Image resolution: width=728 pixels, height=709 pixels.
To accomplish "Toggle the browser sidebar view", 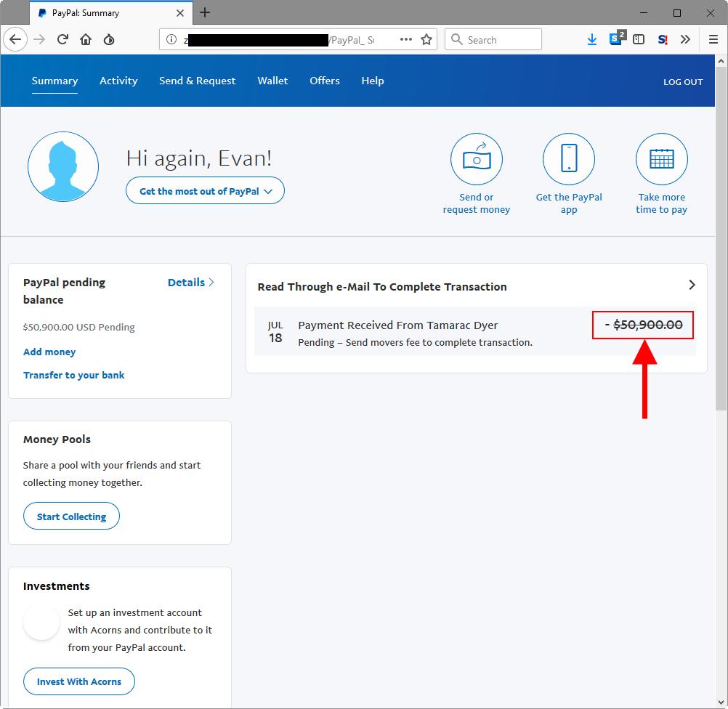I will [639, 39].
